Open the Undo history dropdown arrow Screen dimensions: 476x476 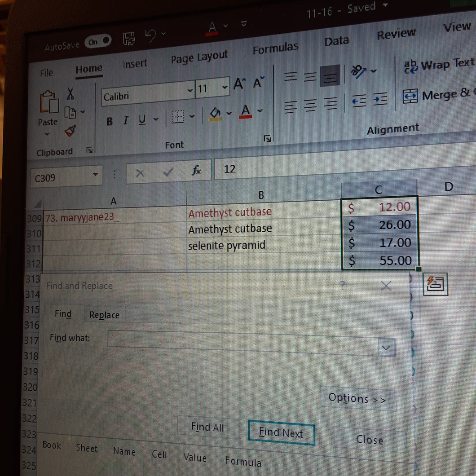163,33
